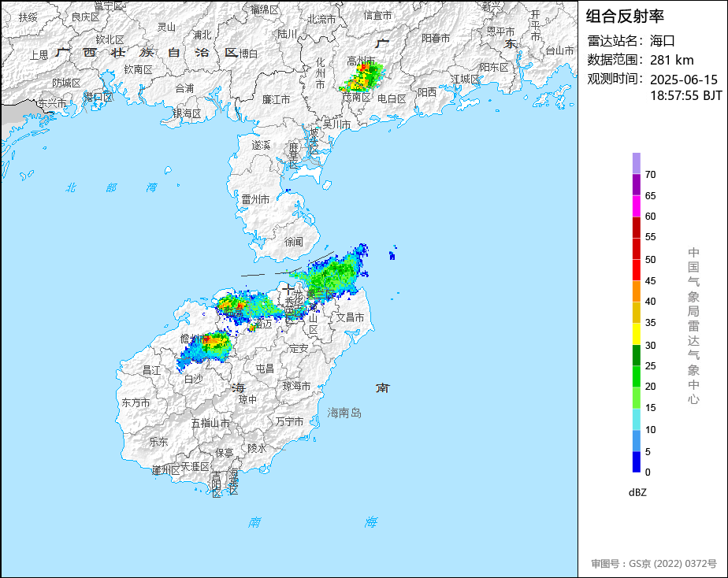Click the light purple swatch above 70 dBZ

click(636, 163)
